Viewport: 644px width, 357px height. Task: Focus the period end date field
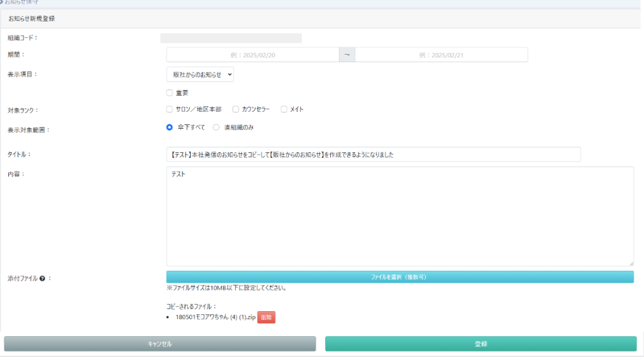(441, 55)
